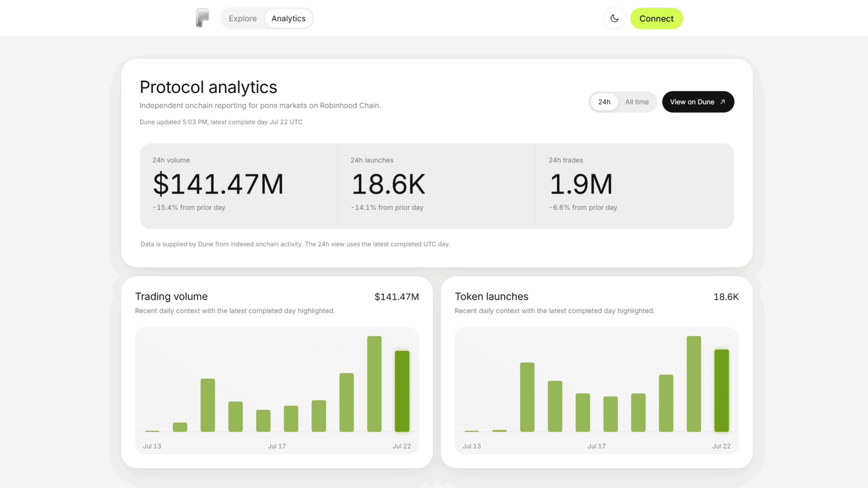The height and width of the screenshot is (488, 868).
Task: Click the highlighted Jul 22 Token launches bar
Action: point(721,391)
